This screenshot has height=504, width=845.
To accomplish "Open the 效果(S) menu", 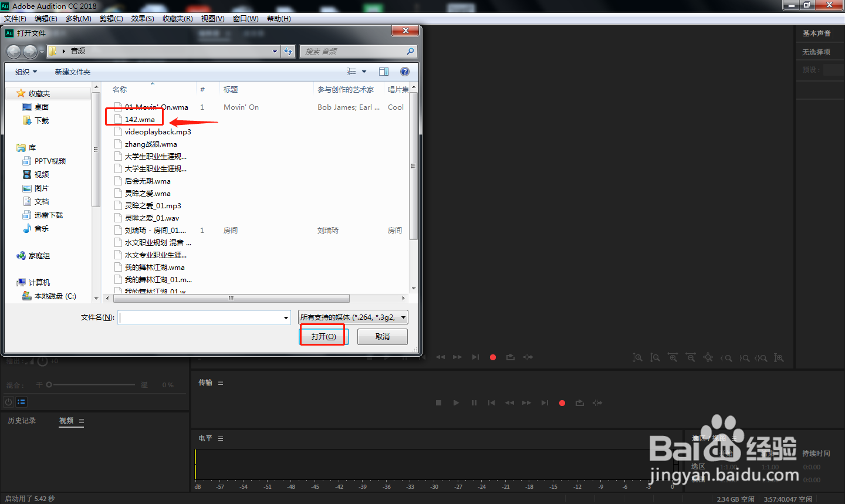I will pyautogui.click(x=143, y=19).
